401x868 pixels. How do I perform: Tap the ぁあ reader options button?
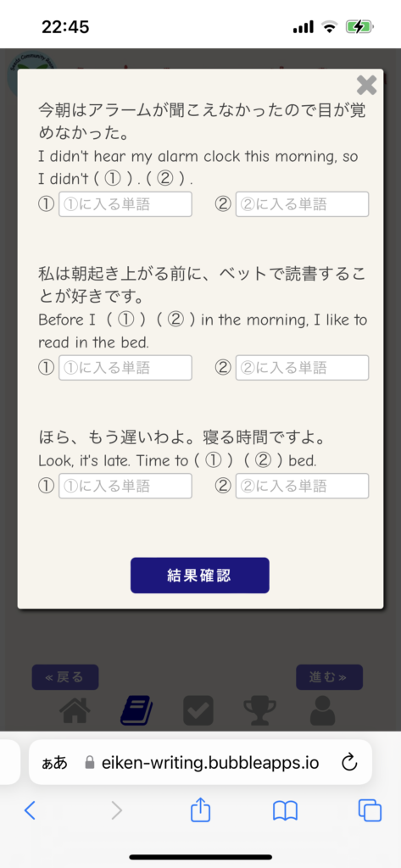pyautogui.click(x=54, y=763)
